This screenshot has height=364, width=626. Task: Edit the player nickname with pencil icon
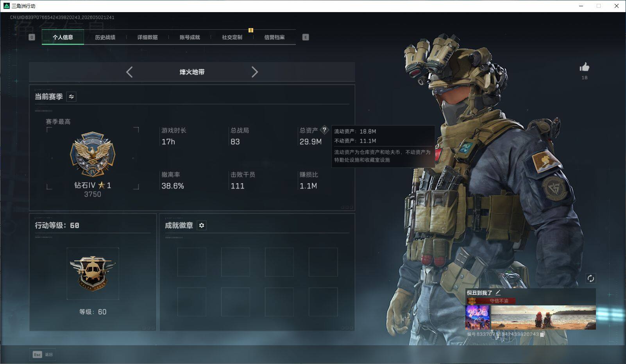498,293
